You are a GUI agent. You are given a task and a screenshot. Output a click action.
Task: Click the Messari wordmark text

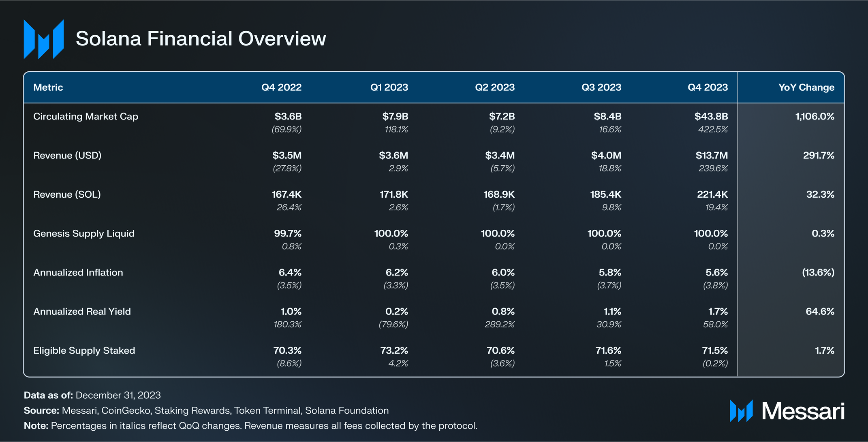(x=803, y=411)
